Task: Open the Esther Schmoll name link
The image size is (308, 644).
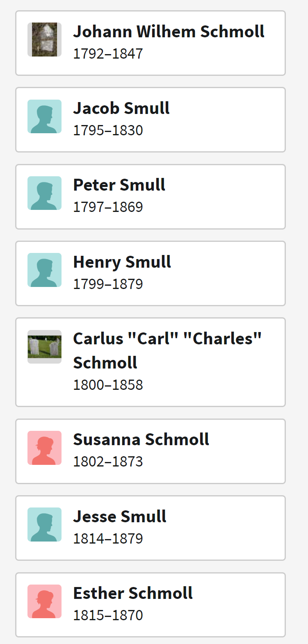Action: (x=133, y=593)
